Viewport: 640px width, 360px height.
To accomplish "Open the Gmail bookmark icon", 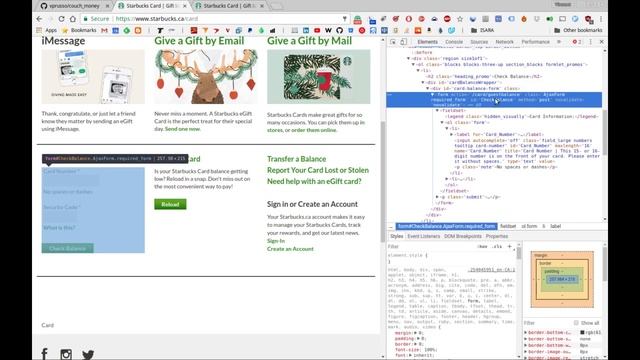I will [x=104, y=30].
